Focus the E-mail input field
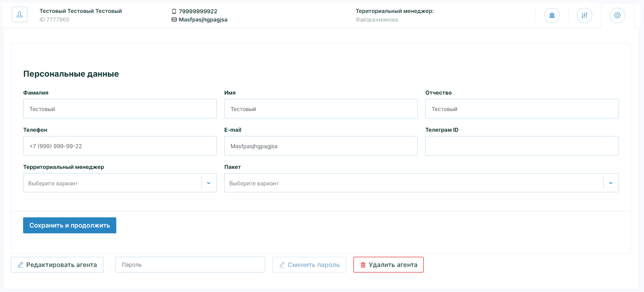The height and width of the screenshot is (292, 644). pyautogui.click(x=321, y=146)
